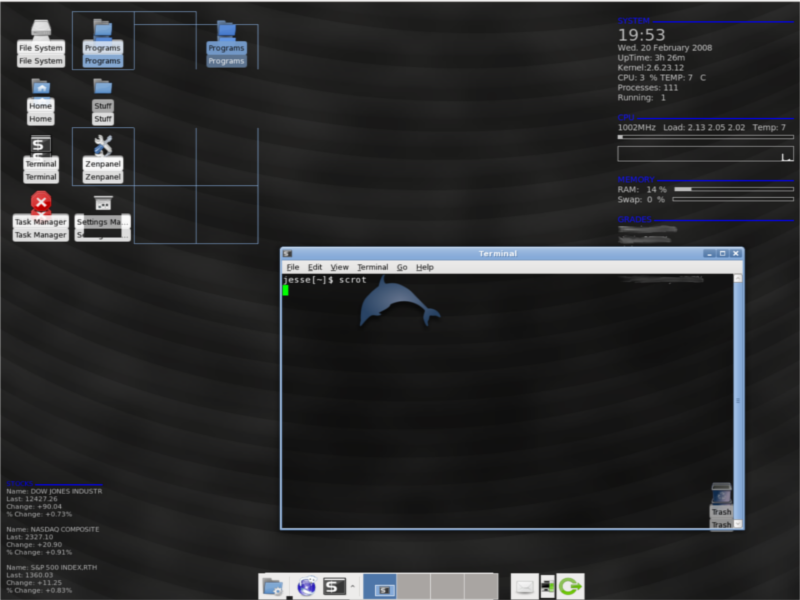Launch the Terminal desktop shortcut
The width and height of the screenshot is (800, 600).
coord(41,146)
